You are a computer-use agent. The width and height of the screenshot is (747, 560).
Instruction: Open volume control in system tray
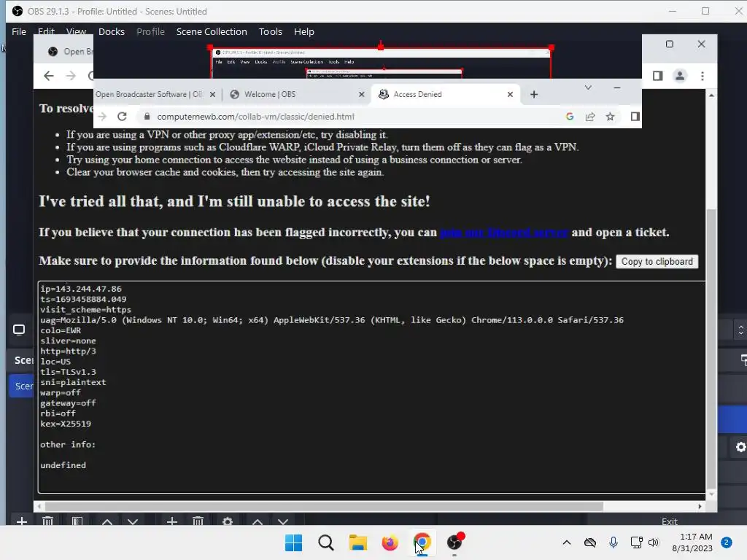[654, 542]
